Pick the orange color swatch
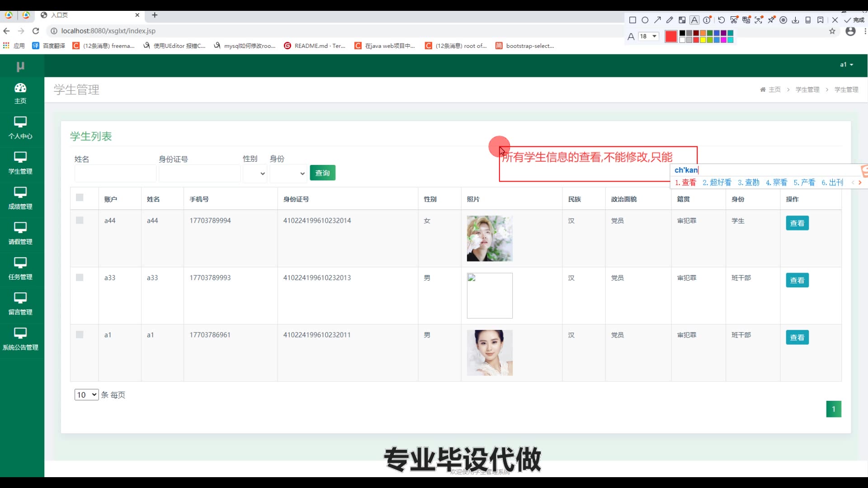This screenshot has width=868, height=488. coord(703,33)
